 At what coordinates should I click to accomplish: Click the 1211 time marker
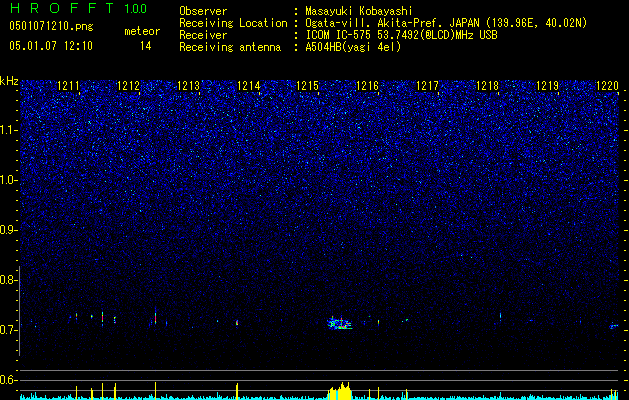69,85
